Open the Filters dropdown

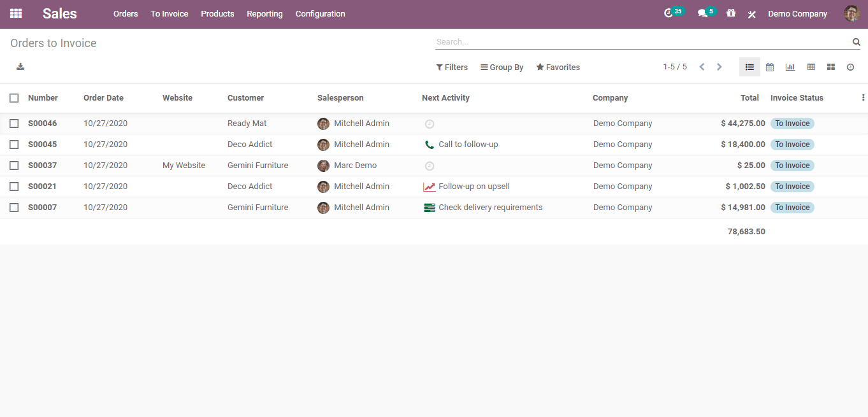452,67
